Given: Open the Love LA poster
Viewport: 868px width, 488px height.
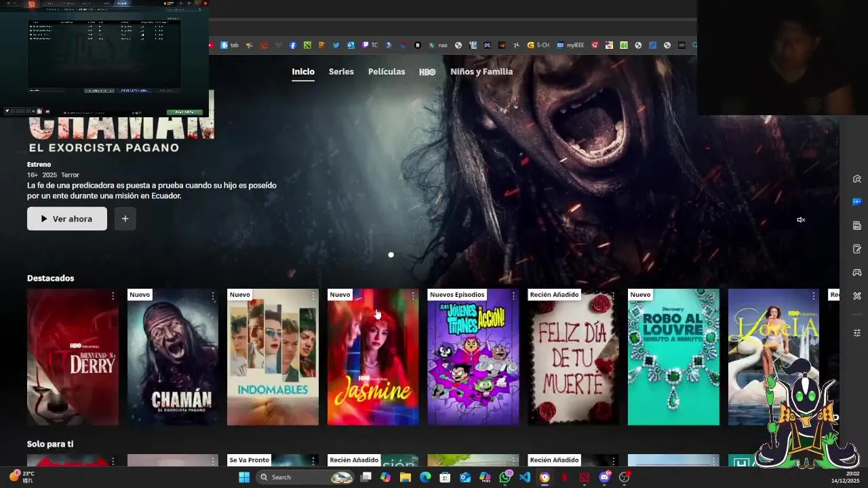Looking at the screenshot, I should click(x=774, y=357).
